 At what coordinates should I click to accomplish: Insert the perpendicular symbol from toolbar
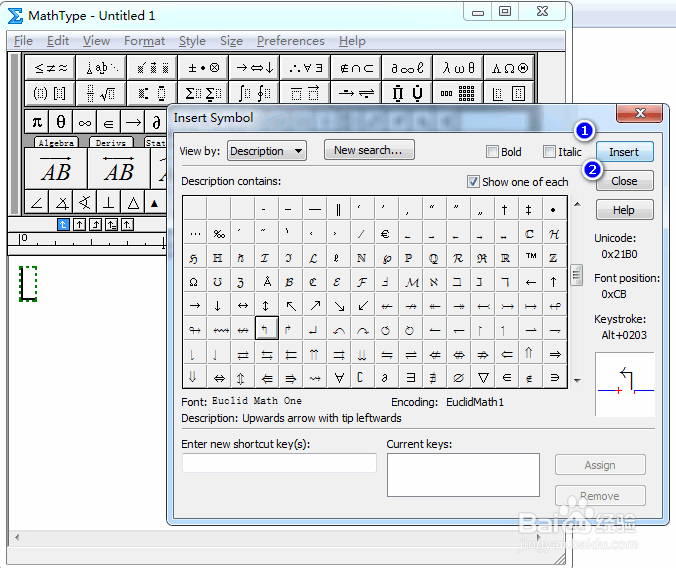109,202
